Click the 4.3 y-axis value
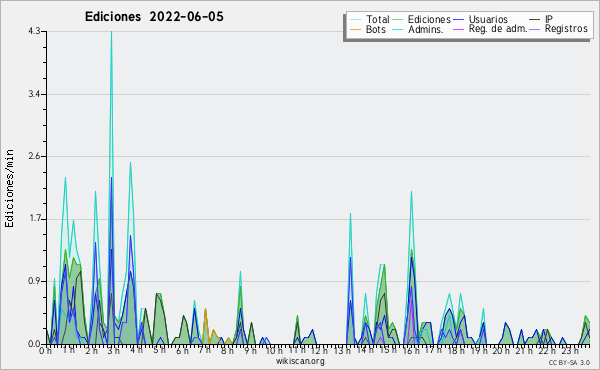Viewport: 600px width, 370px height. pyautogui.click(x=34, y=31)
